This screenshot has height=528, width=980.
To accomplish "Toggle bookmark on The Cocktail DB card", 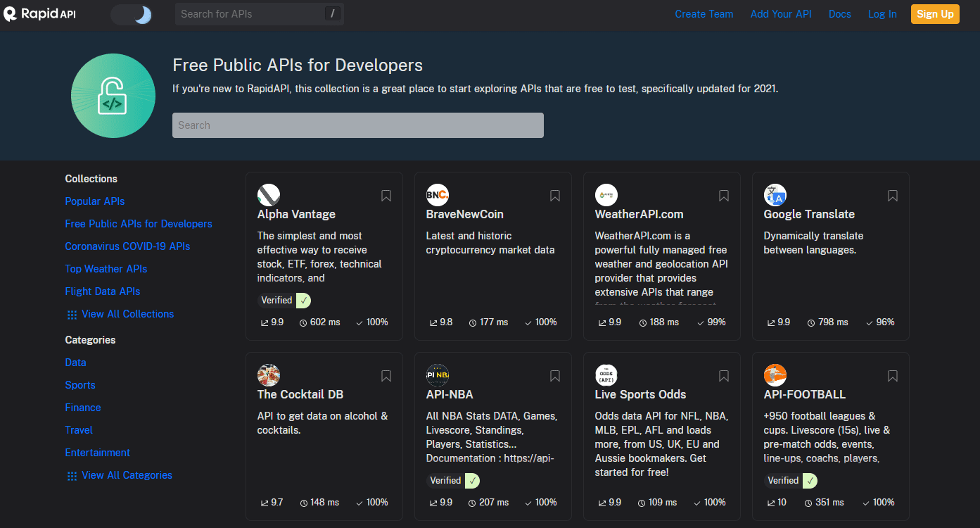I will tap(386, 376).
